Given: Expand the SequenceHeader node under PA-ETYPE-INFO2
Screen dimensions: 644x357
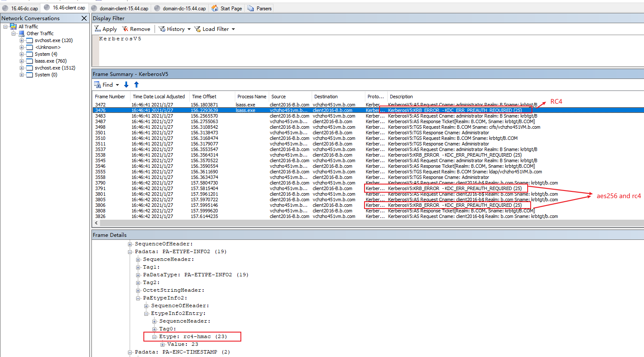Looking at the screenshot, I should point(138,260).
